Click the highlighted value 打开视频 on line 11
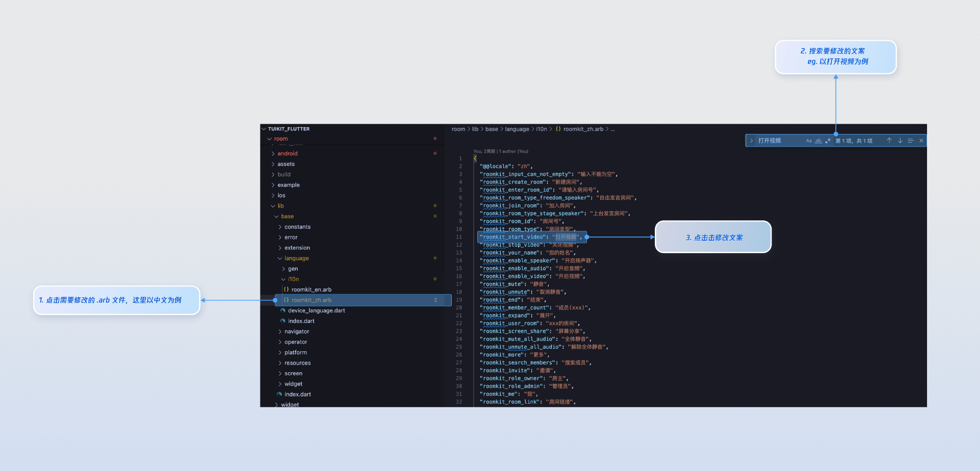980x471 pixels. (x=566, y=237)
